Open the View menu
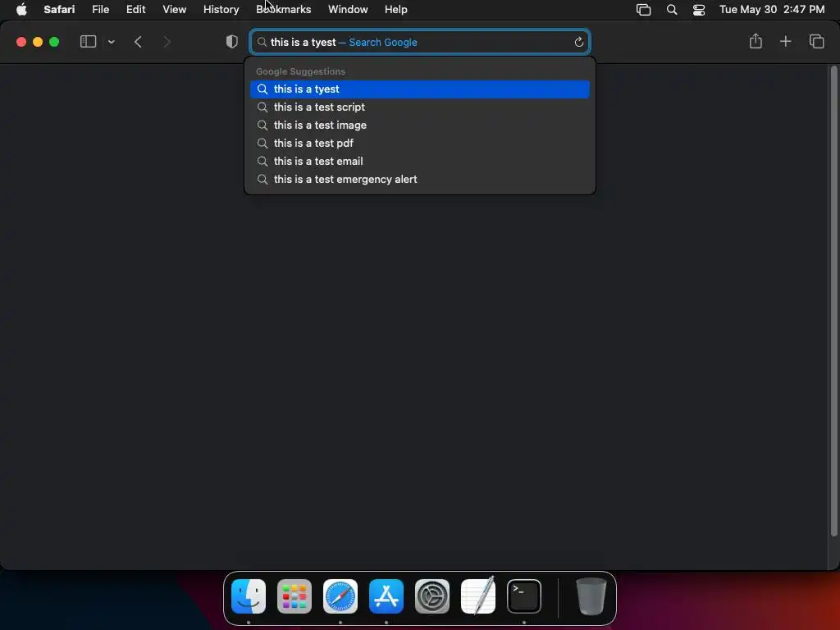 [x=174, y=9]
